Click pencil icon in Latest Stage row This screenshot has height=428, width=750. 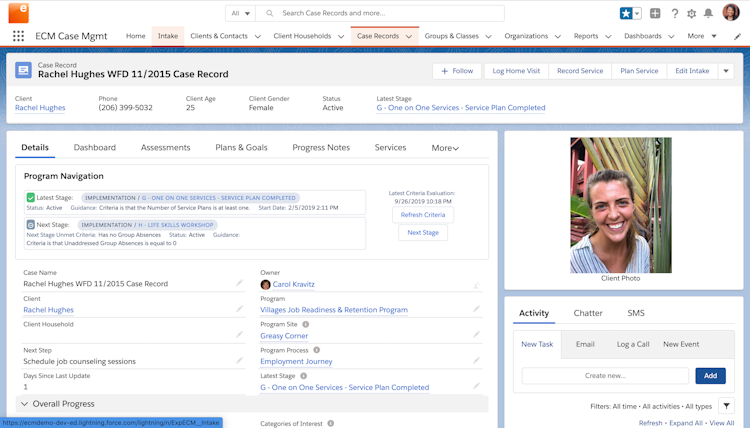(476, 385)
